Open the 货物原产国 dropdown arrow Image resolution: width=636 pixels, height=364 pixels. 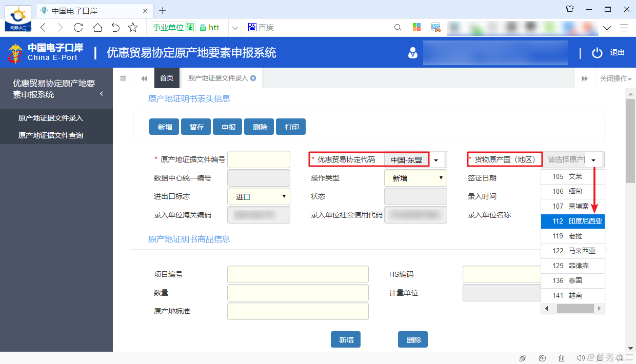pyautogui.click(x=594, y=160)
